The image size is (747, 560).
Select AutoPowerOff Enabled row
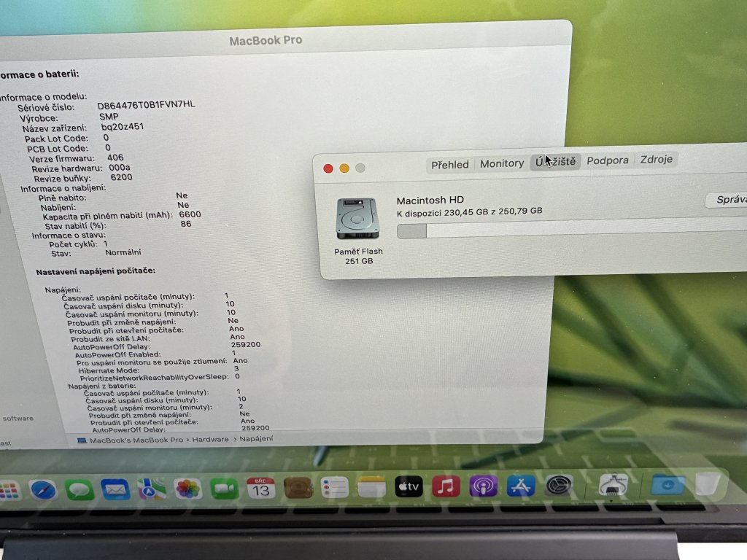tap(155, 354)
